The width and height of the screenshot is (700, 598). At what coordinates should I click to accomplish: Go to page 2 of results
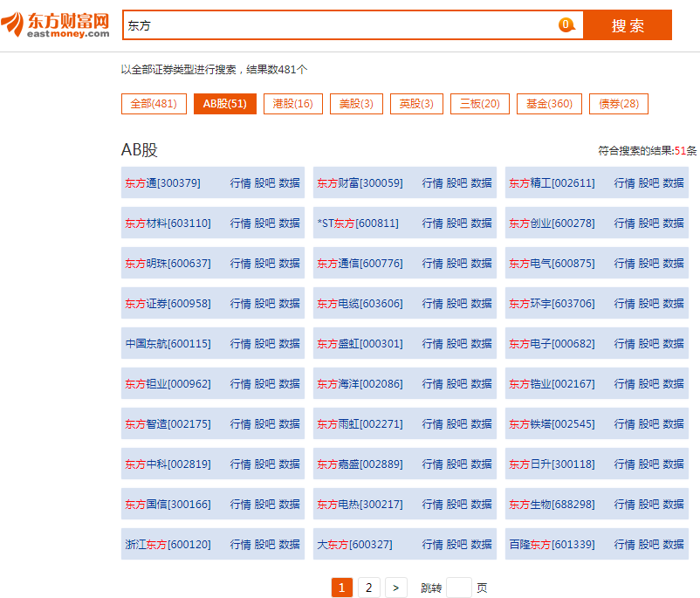click(368, 588)
